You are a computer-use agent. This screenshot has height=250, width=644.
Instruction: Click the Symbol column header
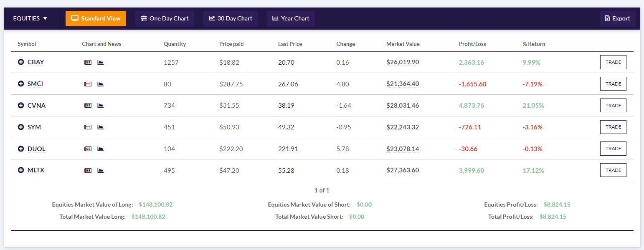pyautogui.click(x=27, y=44)
